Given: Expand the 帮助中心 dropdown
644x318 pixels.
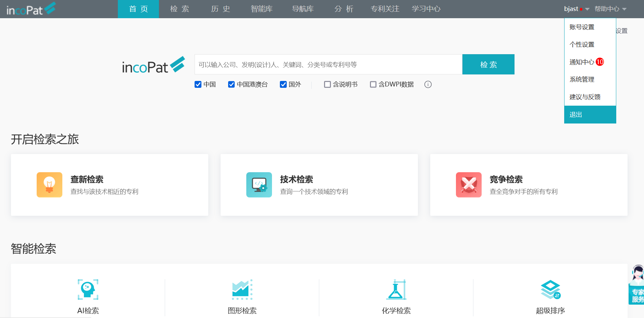Looking at the screenshot, I should coord(610,9).
